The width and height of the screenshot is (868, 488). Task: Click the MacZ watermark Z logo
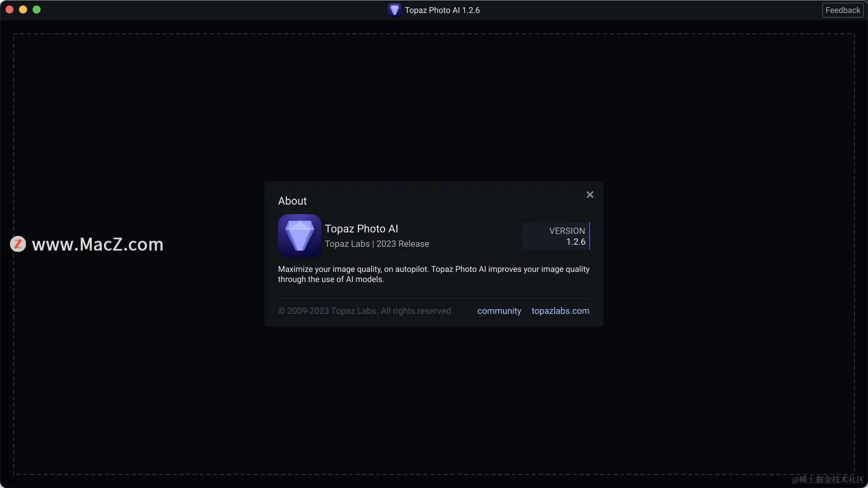(x=18, y=244)
